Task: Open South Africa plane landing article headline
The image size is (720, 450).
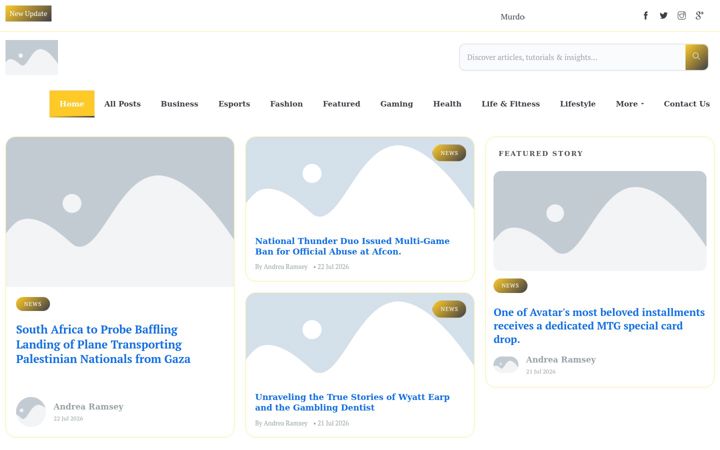Action: coord(103,344)
